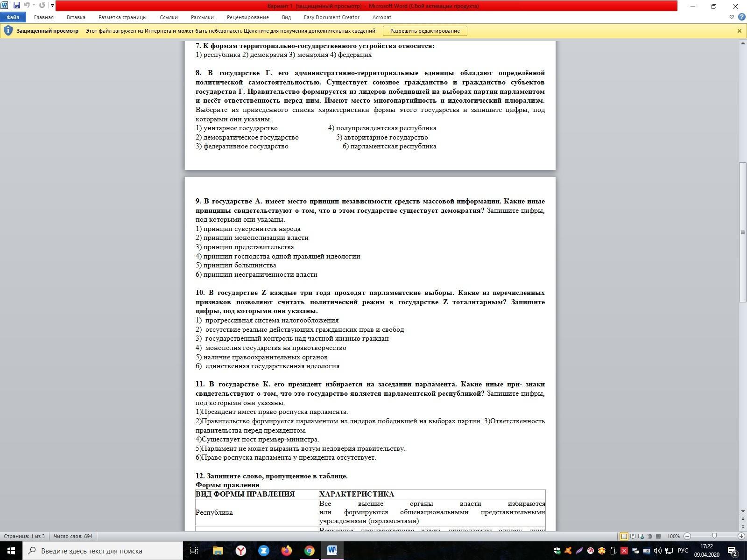
Task: Open the Easy Document Creator tab
Action: [331, 17]
